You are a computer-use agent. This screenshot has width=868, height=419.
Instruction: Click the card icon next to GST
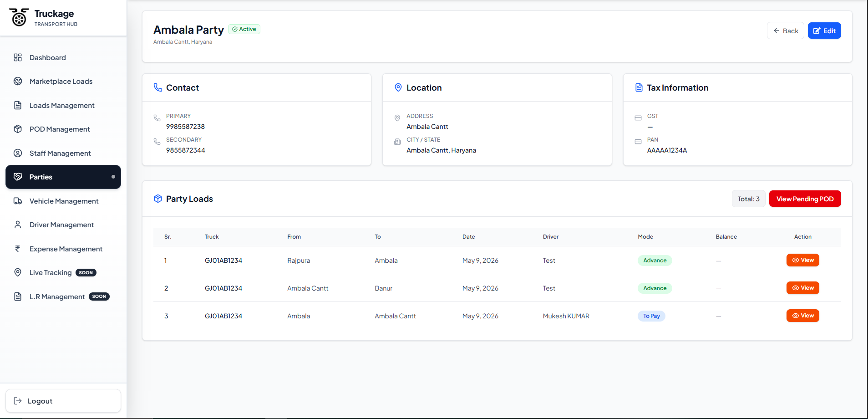[638, 118]
